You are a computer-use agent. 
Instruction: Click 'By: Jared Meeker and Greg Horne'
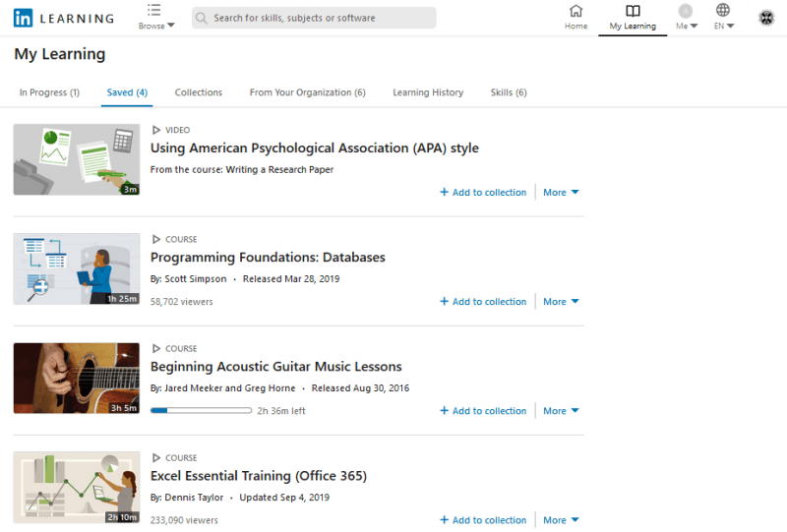point(223,388)
